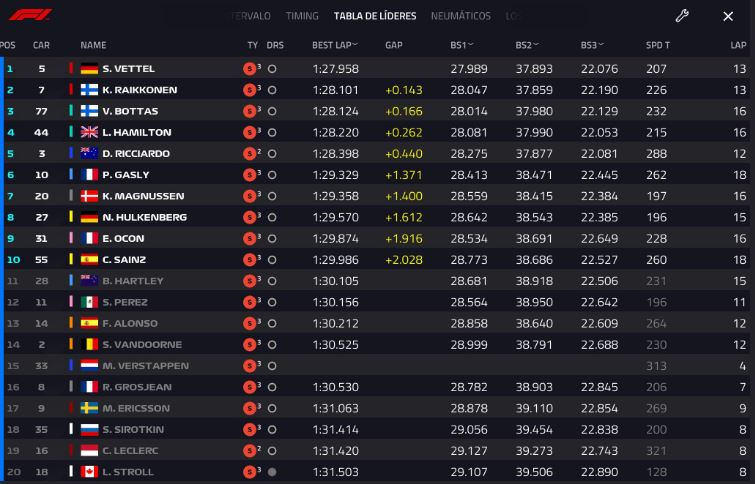Expand the BEST LAP column sort arrow

355,44
